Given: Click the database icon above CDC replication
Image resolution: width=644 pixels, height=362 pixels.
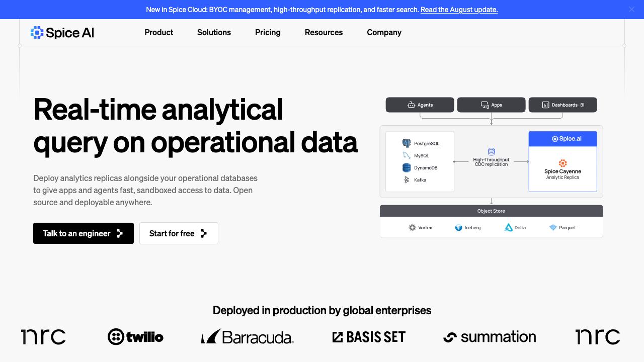Looking at the screenshot, I should coord(491,151).
